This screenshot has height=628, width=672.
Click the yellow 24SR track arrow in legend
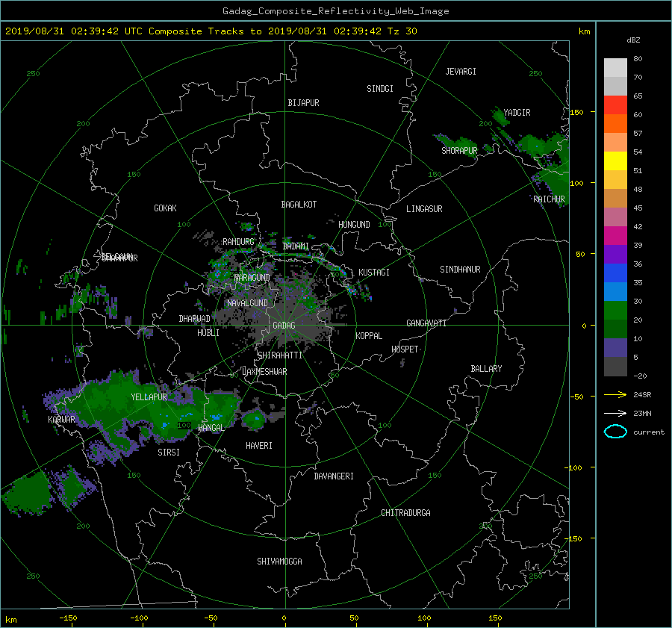tap(615, 395)
